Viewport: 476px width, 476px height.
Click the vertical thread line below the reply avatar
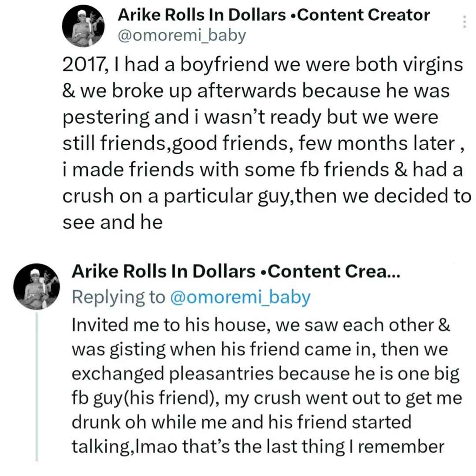point(37,387)
